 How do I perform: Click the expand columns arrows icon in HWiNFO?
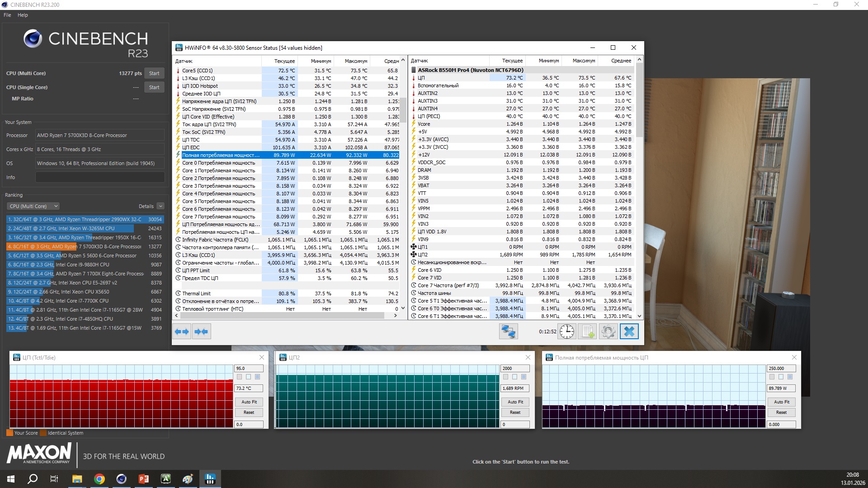[182, 332]
